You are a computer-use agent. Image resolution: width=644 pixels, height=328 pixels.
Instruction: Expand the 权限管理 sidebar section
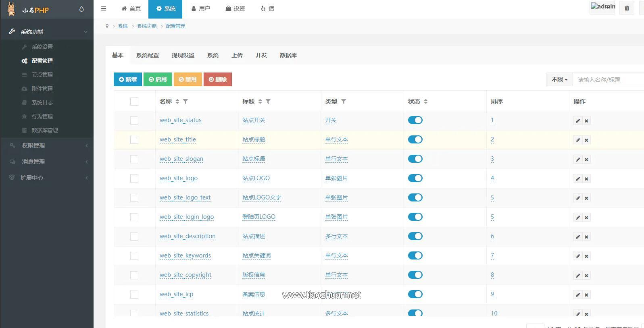[47, 145]
